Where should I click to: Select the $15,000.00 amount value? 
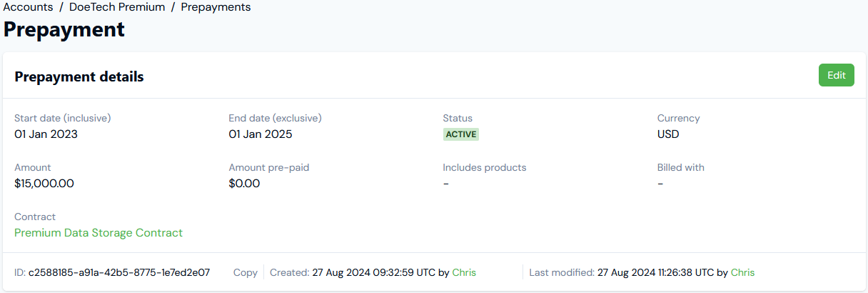coord(44,184)
